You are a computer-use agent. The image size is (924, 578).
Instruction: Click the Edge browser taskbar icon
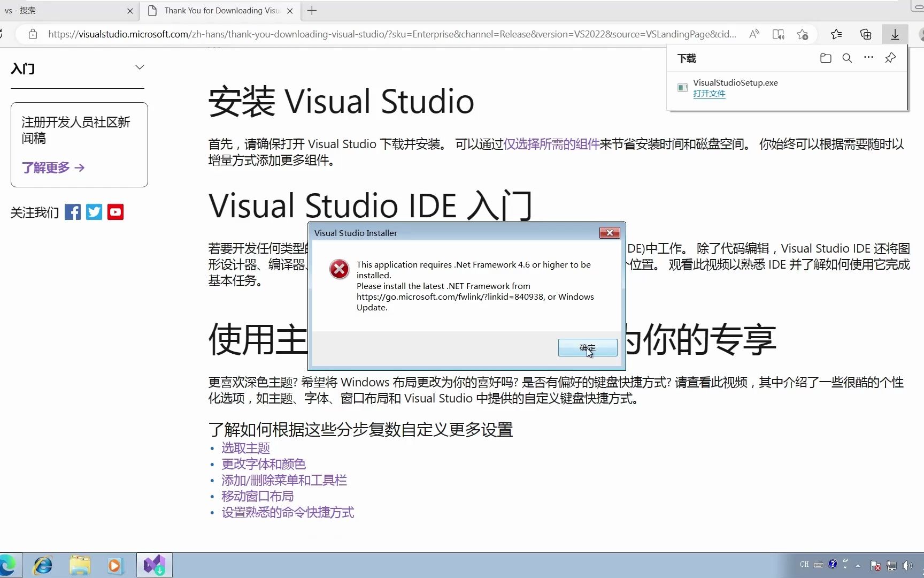[x=7, y=565]
